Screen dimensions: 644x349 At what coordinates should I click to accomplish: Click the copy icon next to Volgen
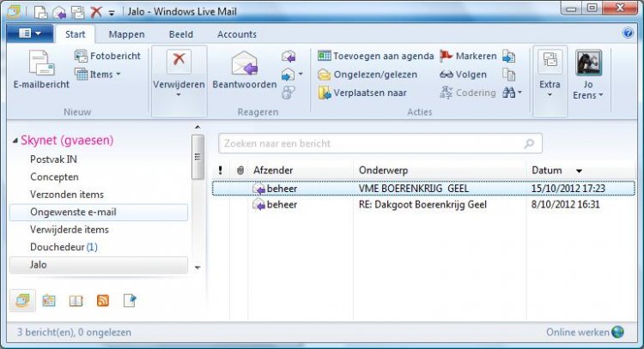point(509,75)
